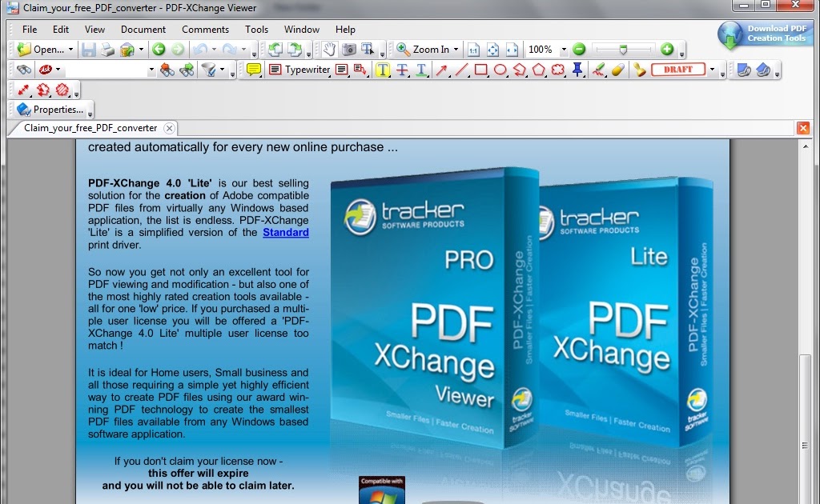Click the Open... button
The width and height of the screenshot is (820, 504).
coord(41,49)
